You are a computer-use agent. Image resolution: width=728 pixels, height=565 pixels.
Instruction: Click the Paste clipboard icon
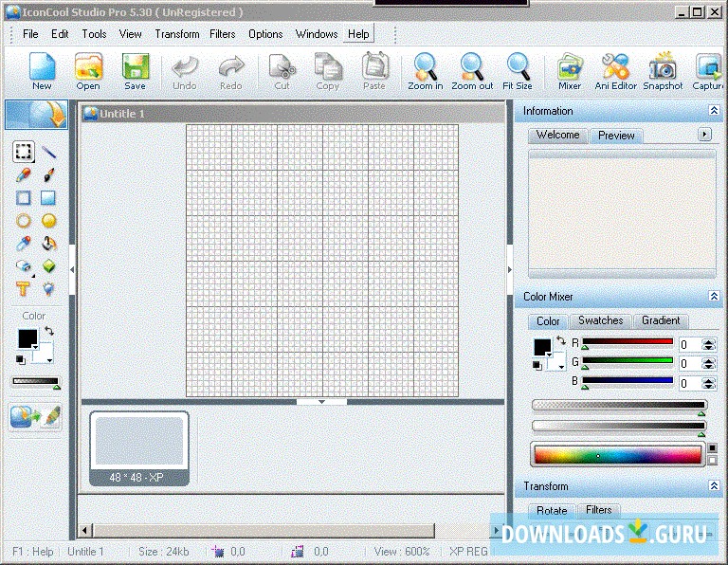[x=374, y=72]
